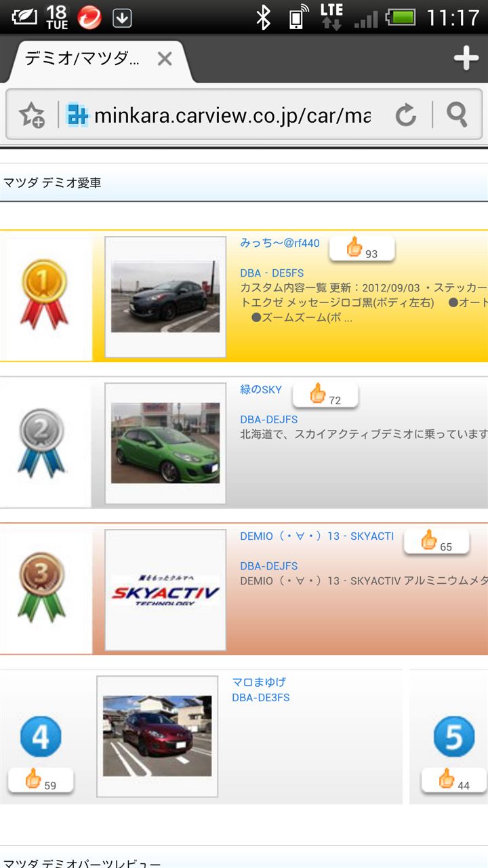Tap the LTE network indicator
This screenshot has width=488, height=868.
point(331,17)
